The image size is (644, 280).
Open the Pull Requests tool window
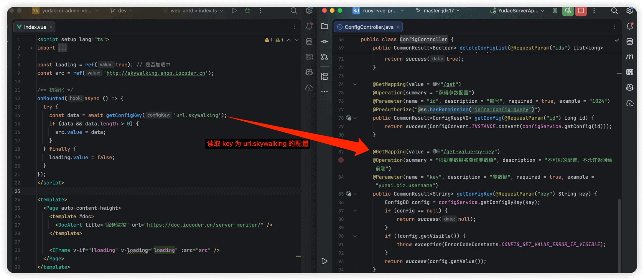point(324,57)
